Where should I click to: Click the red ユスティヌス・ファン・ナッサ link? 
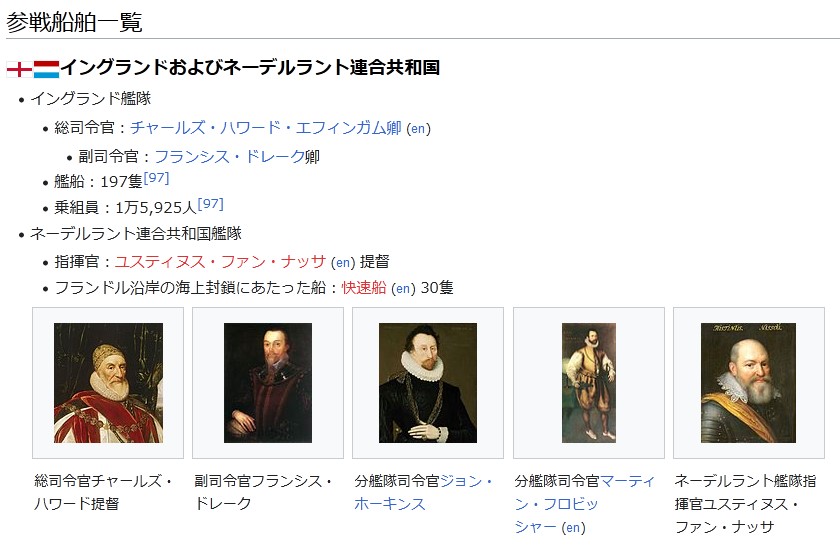(220, 262)
